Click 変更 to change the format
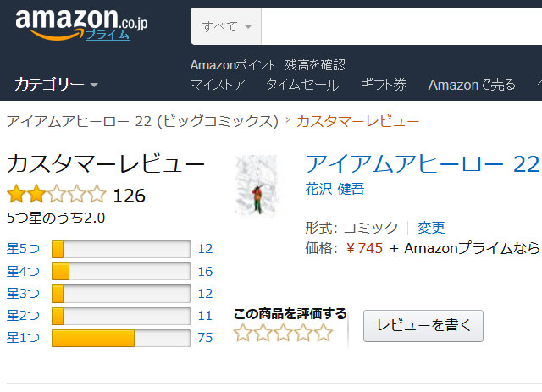The image size is (542, 392). (431, 227)
